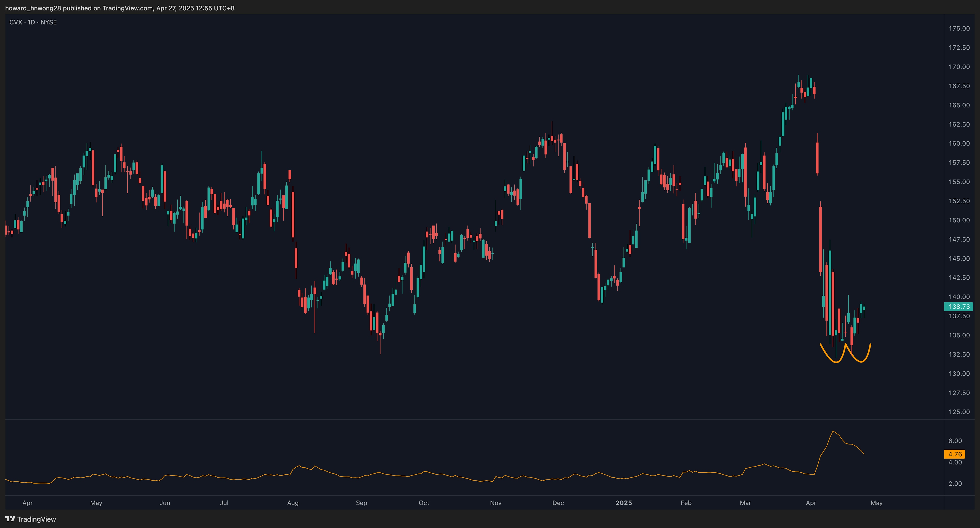Click the TradingView logo icon
The image size is (980, 528).
[10, 519]
